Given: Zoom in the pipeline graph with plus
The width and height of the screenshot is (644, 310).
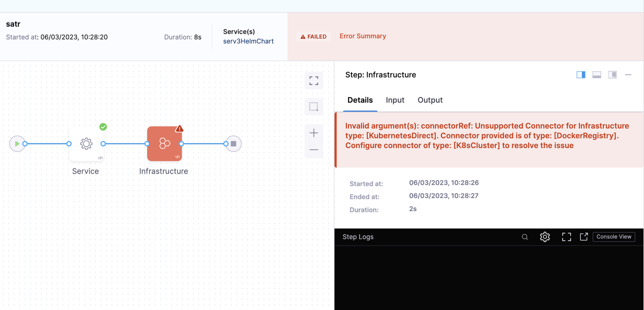Looking at the screenshot, I should pyautogui.click(x=313, y=133).
